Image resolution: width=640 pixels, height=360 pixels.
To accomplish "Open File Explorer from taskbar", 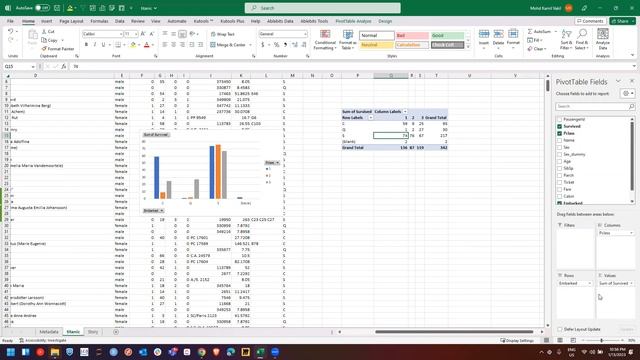I will click(55, 352).
